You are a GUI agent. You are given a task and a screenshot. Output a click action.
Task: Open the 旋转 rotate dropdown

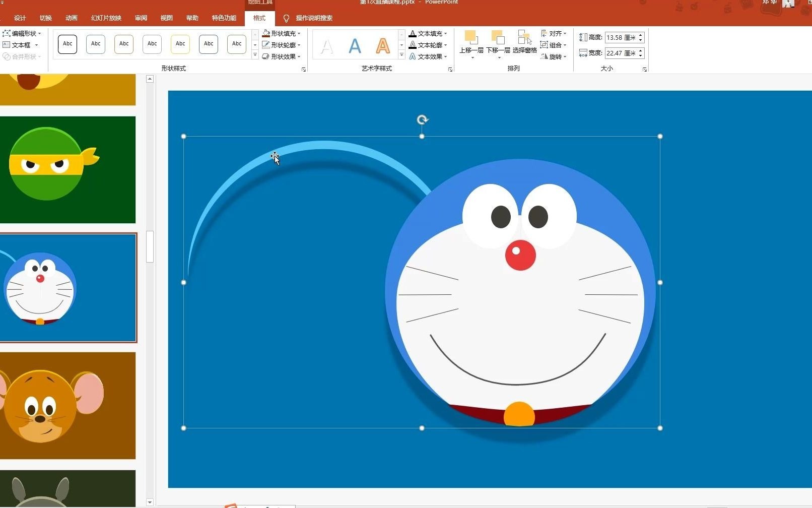[x=554, y=56]
